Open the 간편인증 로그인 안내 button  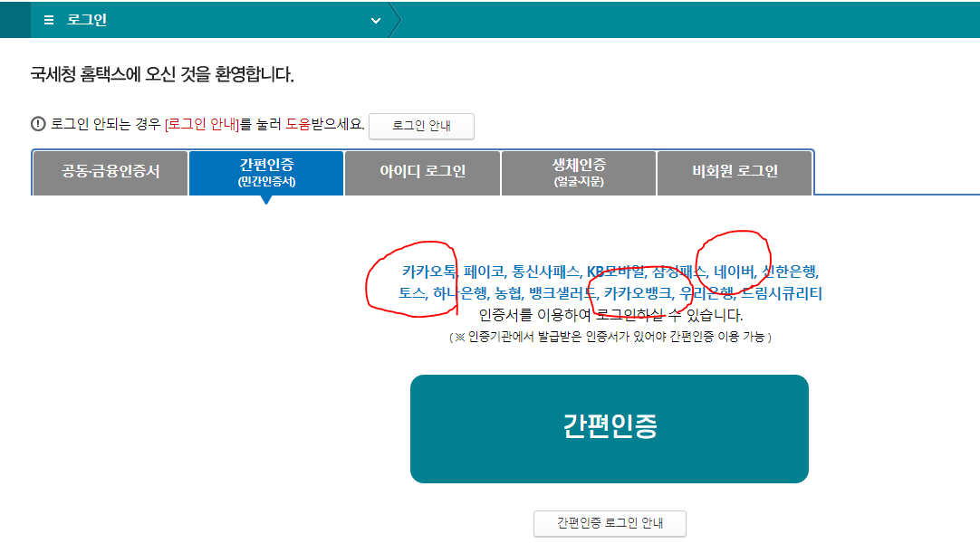pos(611,523)
